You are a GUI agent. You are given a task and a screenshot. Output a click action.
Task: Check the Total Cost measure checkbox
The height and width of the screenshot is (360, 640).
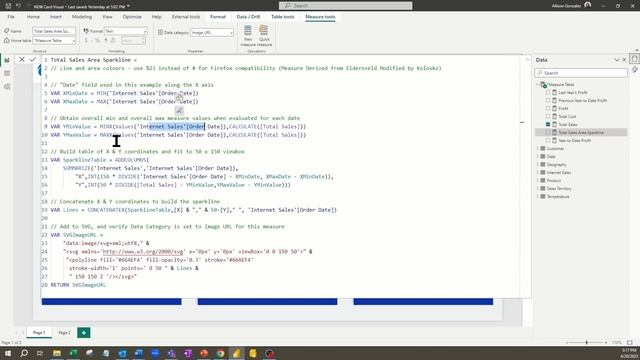[x=548, y=116]
